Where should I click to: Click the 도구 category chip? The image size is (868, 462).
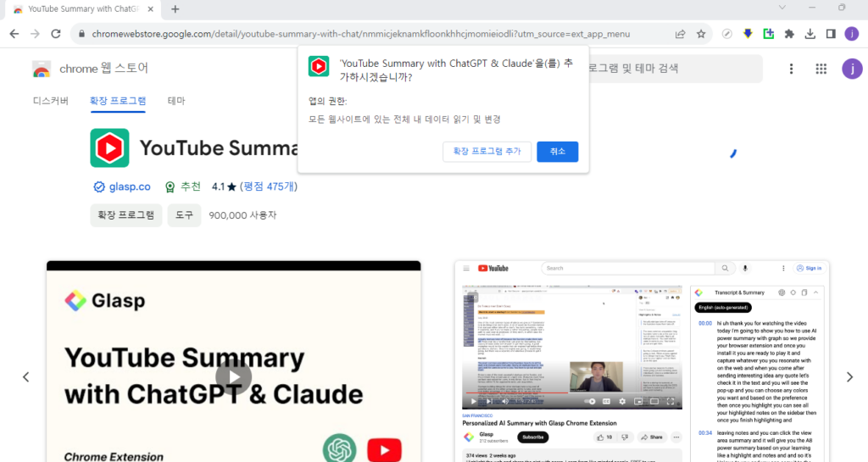tap(184, 215)
